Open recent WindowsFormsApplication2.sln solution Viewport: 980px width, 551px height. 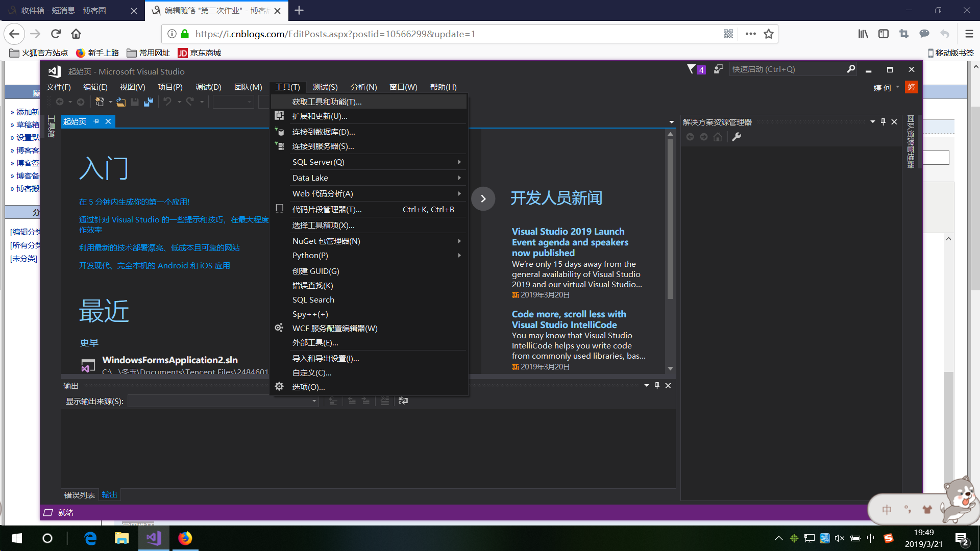pos(169,360)
